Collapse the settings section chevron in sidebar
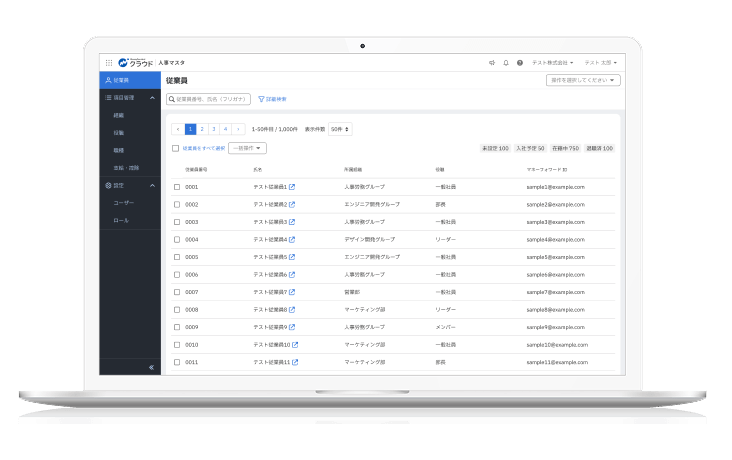This screenshot has width=732, height=460. pos(152,185)
